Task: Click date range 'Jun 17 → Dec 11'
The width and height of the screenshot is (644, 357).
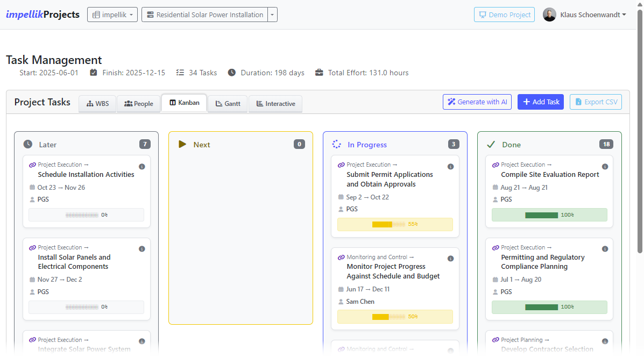Action: point(367,289)
